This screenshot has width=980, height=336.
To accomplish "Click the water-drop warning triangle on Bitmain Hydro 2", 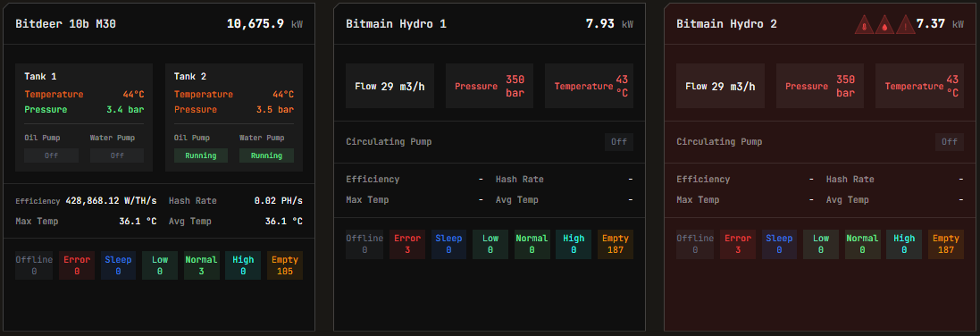I will 885,25.
